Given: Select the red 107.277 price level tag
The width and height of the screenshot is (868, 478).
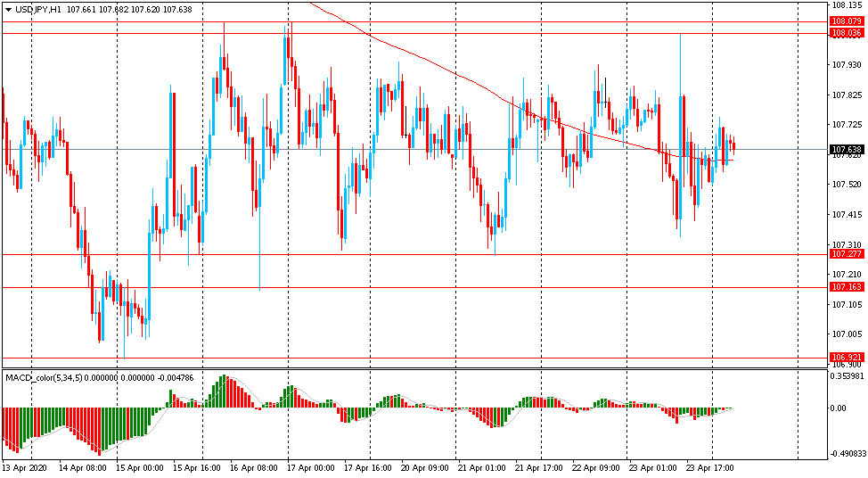Looking at the screenshot, I should (x=847, y=254).
